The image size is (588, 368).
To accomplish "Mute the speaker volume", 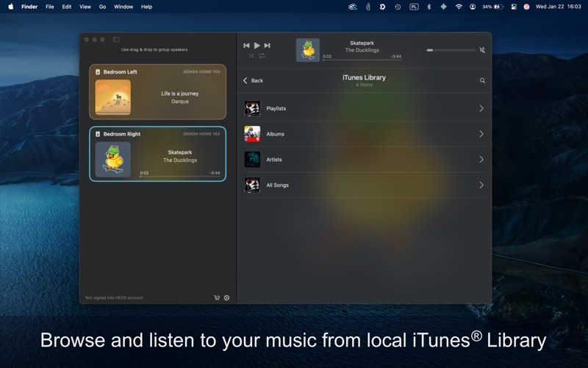I will pos(482,50).
